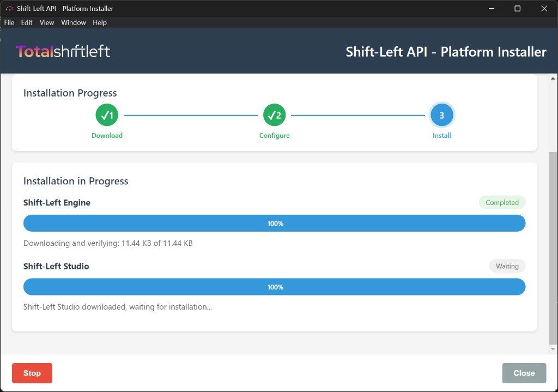Click the Shift-Left Engine progress bar
Image resolution: width=558 pixels, height=392 pixels.
274,224
